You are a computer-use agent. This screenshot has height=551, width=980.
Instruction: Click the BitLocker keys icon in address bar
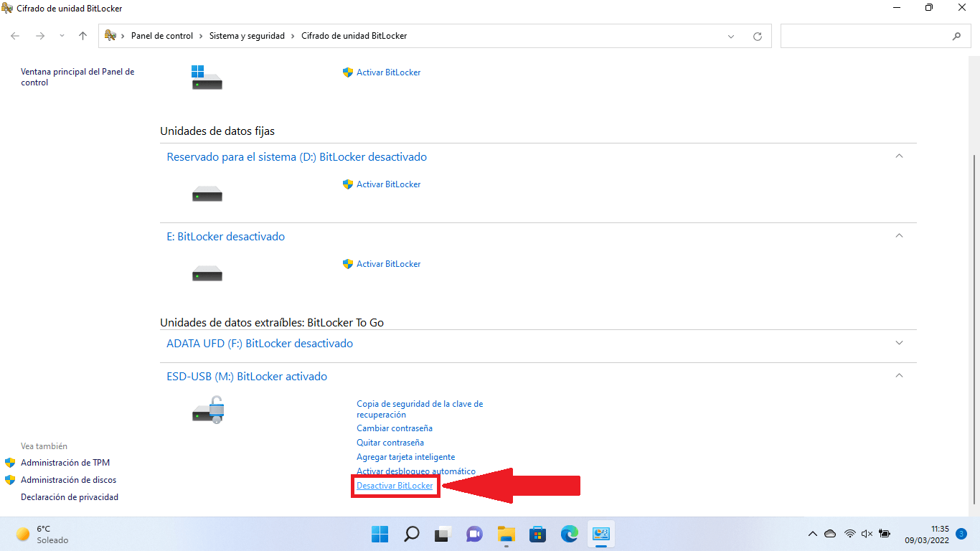(x=110, y=35)
